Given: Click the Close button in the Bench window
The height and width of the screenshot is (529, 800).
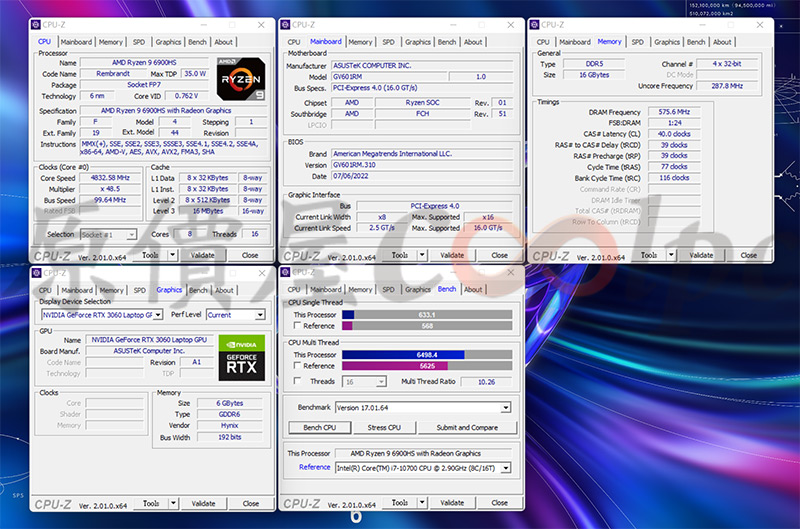Looking at the screenshot, I should [x=499, y=503].
